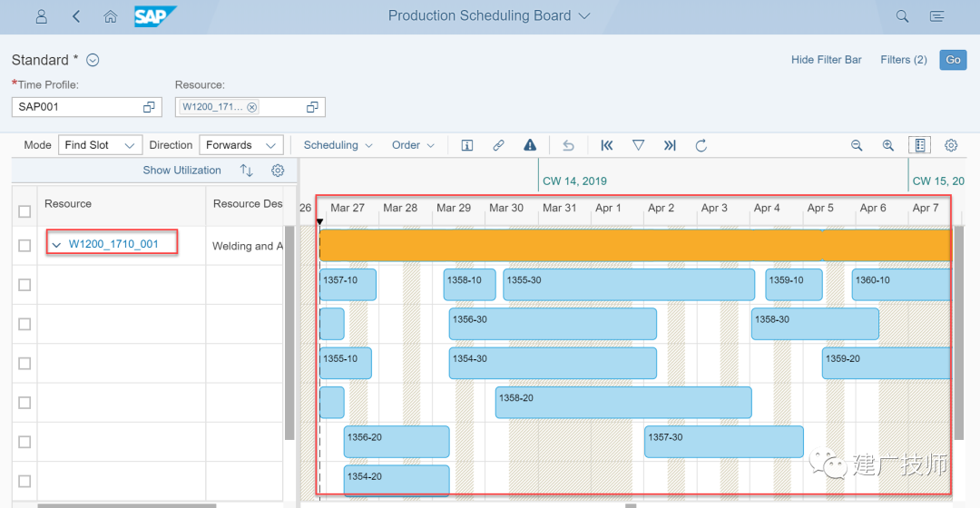Viewport: 980px width, 508px height.
Task: Open the user profile icon
Action: coord(41,16)
